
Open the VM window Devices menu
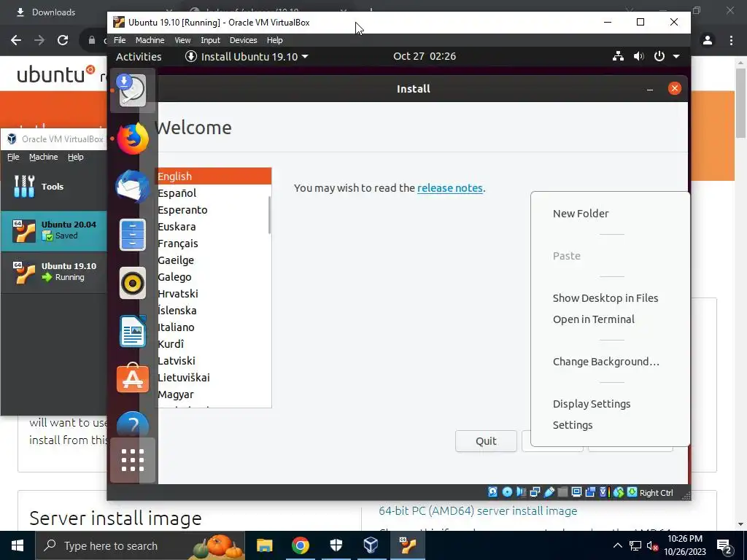[243, 40]
